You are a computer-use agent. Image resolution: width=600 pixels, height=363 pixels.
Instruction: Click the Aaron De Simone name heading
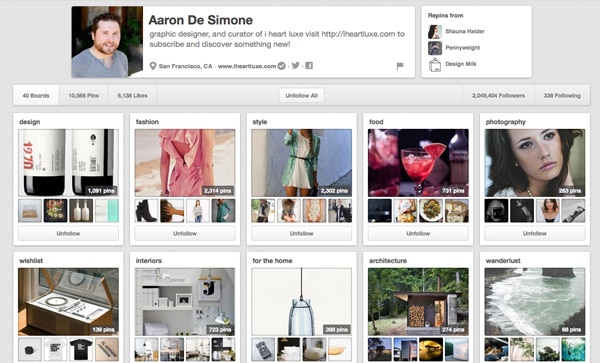pos(201,20)
